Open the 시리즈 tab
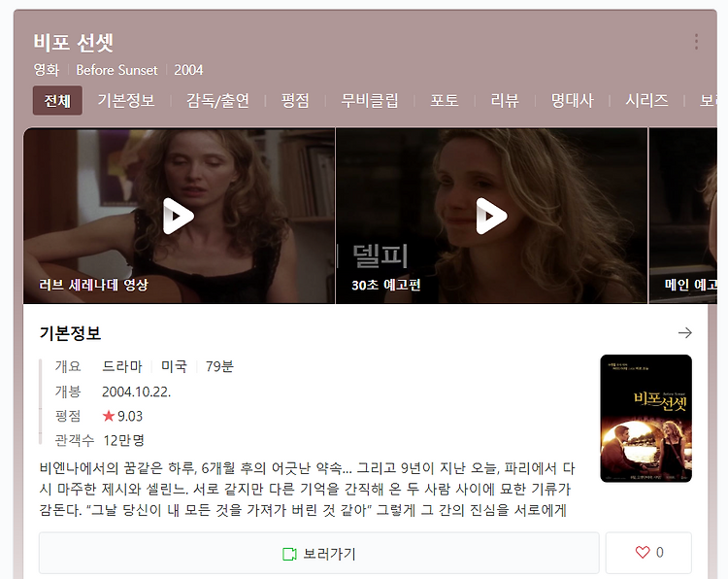Image resolution: width=728 pixels, height=579 pixels. tap(646, 100)
